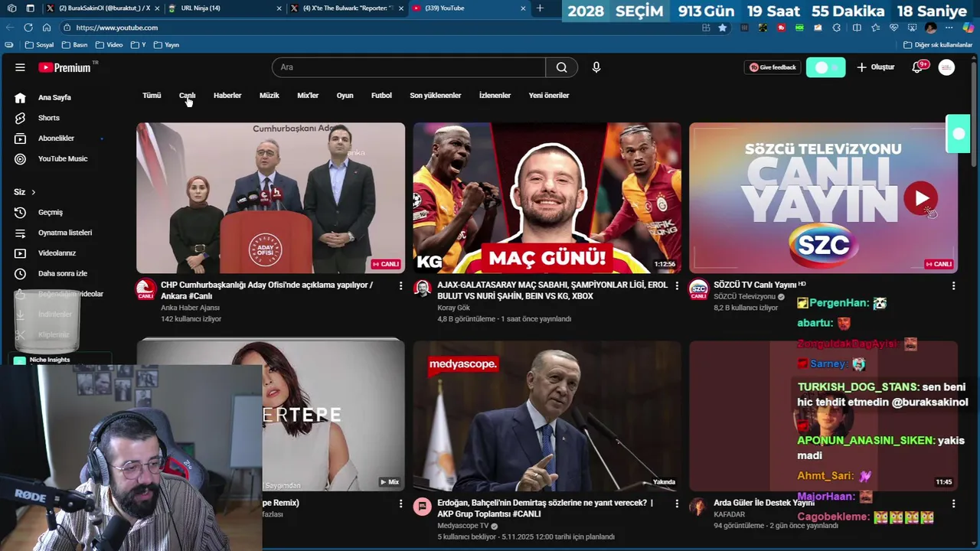This screenshot has width=980, height=551.
Task: Open a new browser tab with plus
Action: coord(540,8)
